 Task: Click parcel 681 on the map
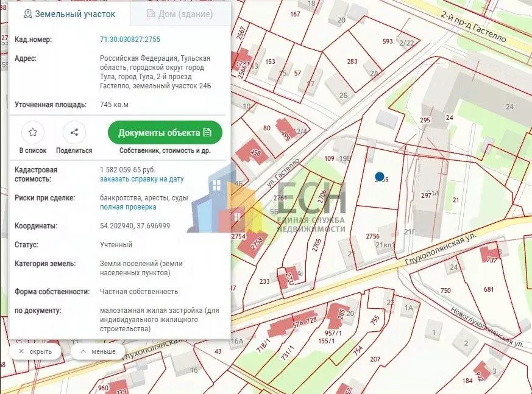[489, 289]
